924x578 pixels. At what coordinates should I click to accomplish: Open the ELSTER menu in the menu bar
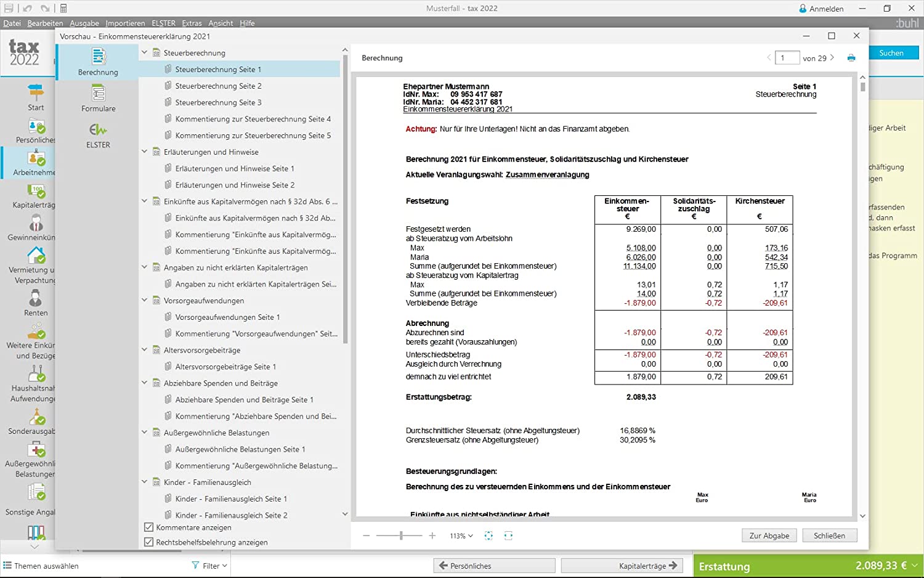click(x=163, y=23)
